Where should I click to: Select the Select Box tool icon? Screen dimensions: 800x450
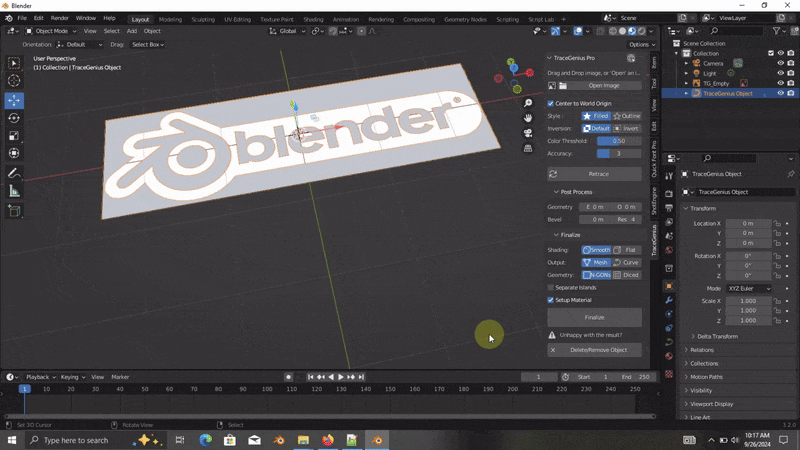tap(14, 63)
